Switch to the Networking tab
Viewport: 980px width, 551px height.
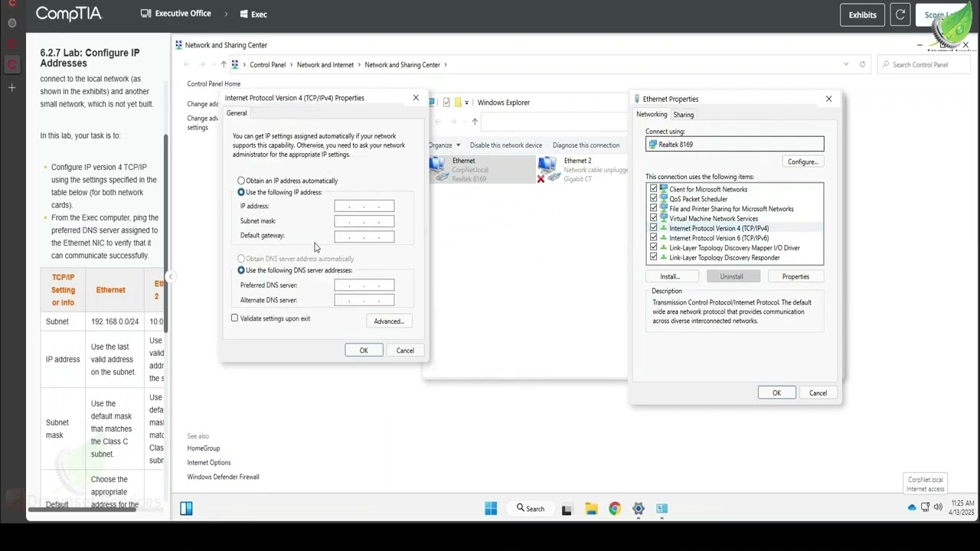pyautogui.click(x=652, y=114)
